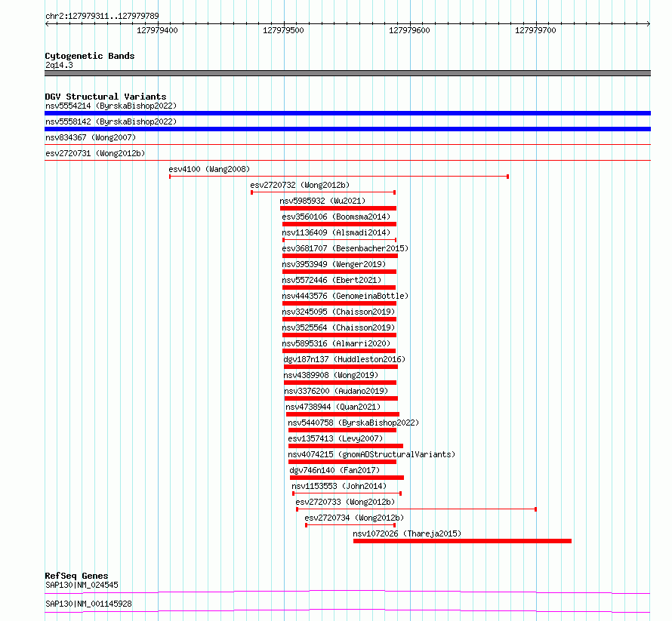Viewport: 672px width, 621px height.
Task: Open variant esv3681707 (Besenbacher2015)
Action: click(x=345, y=248)
